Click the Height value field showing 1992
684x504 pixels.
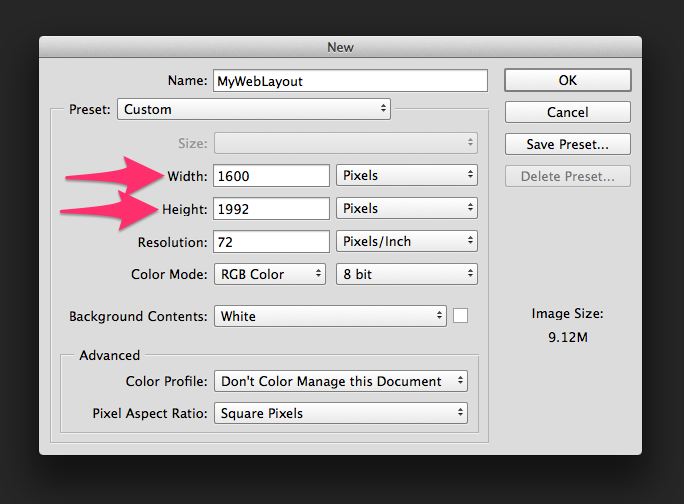271,208
